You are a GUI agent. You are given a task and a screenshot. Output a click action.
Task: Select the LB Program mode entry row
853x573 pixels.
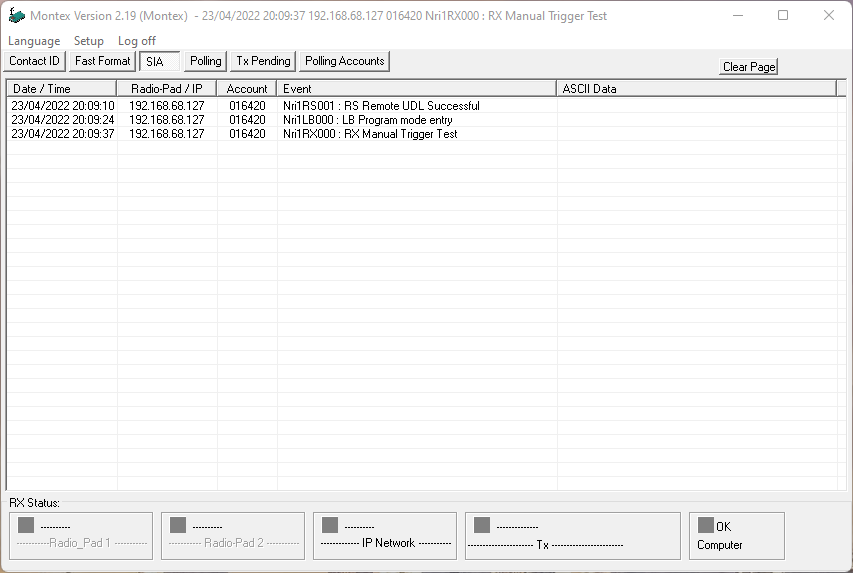click(x=367, y=120)
